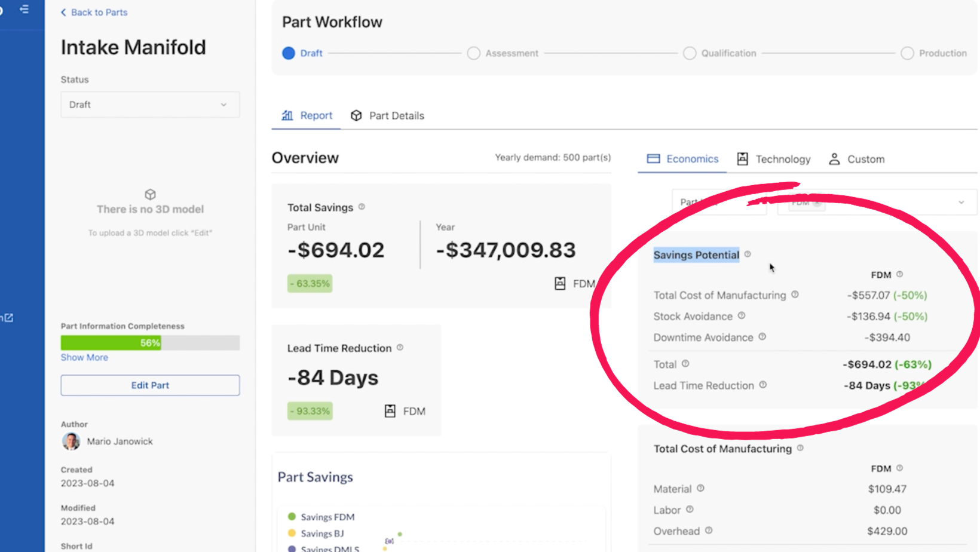Open the Status dropdown showing Draft

tap(150, 105)
